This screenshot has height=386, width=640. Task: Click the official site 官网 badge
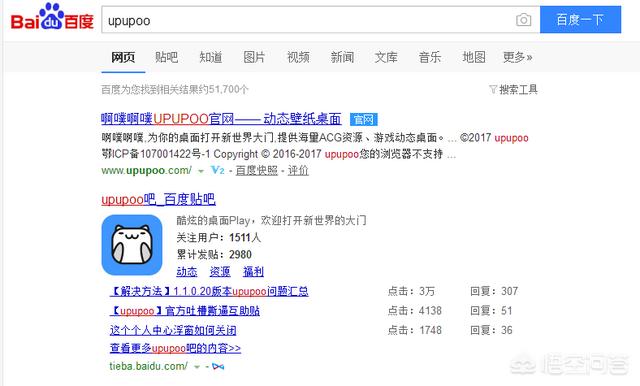tap(364, 120)
